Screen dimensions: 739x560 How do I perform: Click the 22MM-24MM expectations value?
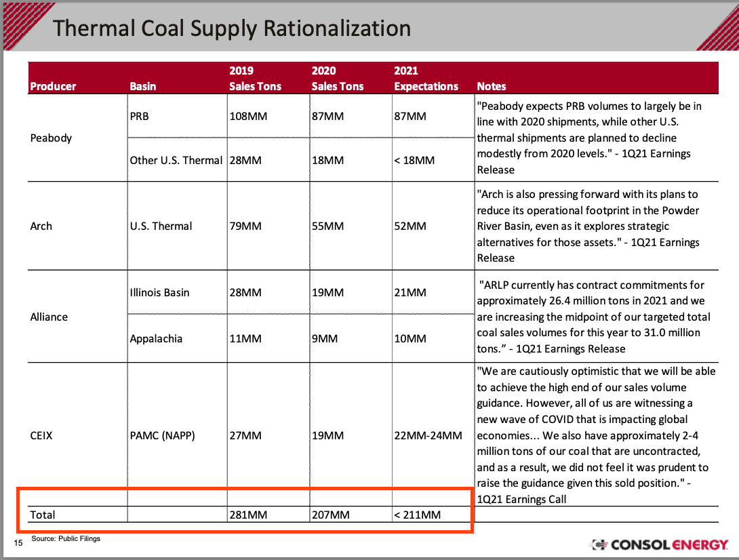428,435
